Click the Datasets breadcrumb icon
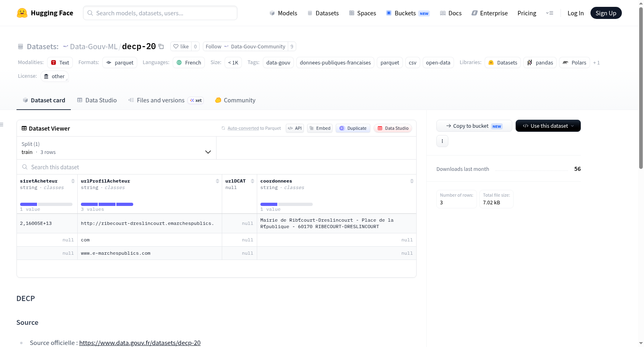The width and height of the screenshot is (644, 347). point(21,46)
